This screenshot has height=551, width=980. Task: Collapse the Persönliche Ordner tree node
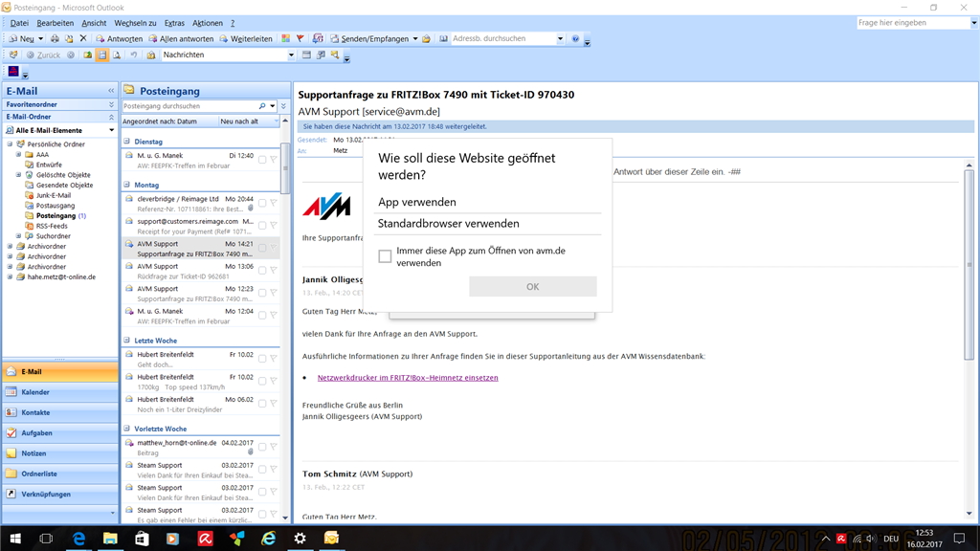pyautogui.click(x=10, y=144)
